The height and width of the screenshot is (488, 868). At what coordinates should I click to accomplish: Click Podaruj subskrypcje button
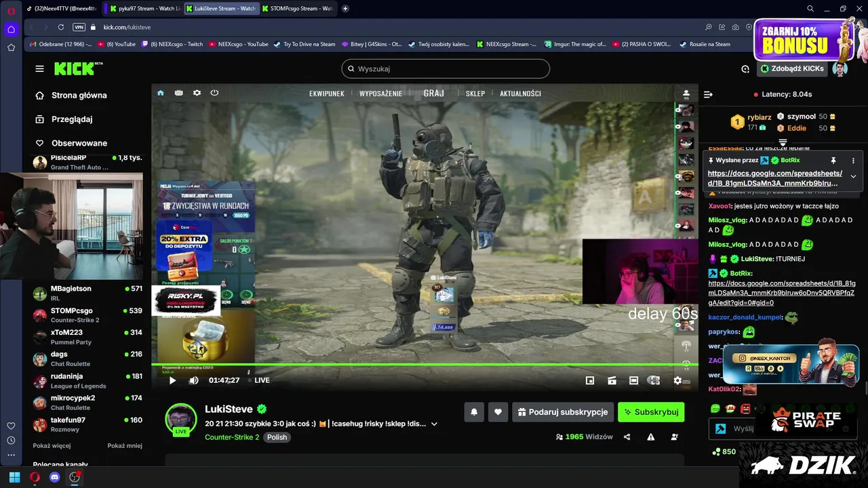[x=563, y=412]
